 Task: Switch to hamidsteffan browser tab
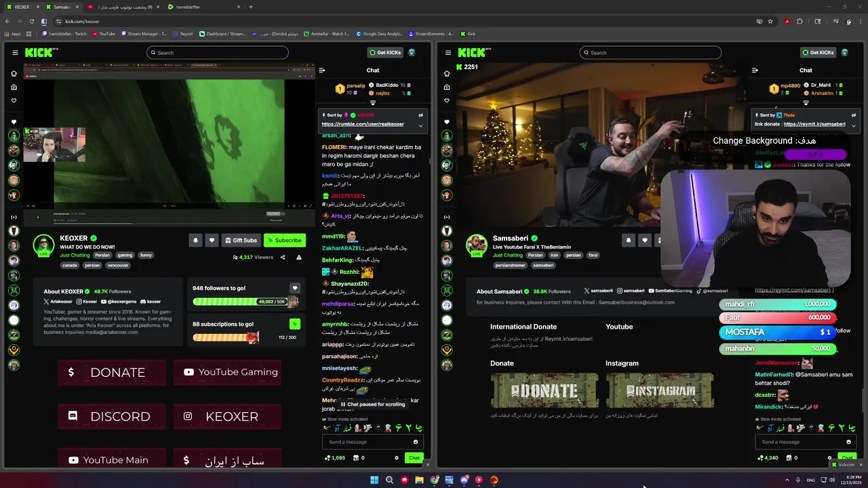point(203,7)
